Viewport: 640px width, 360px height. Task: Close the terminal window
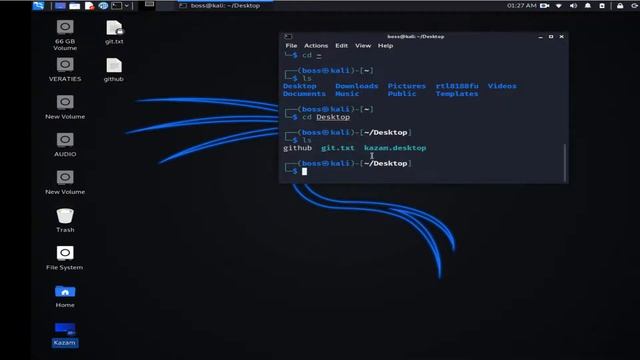click(562, 37)
